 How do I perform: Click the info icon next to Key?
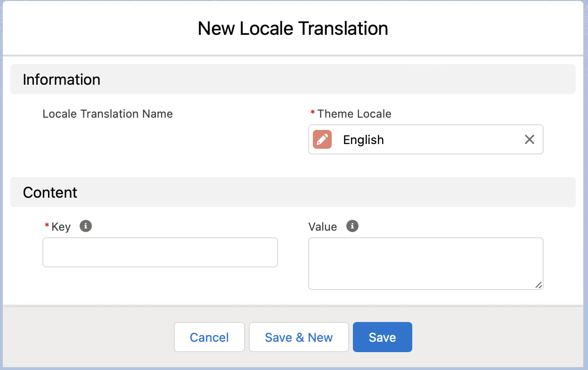(85, 226)
